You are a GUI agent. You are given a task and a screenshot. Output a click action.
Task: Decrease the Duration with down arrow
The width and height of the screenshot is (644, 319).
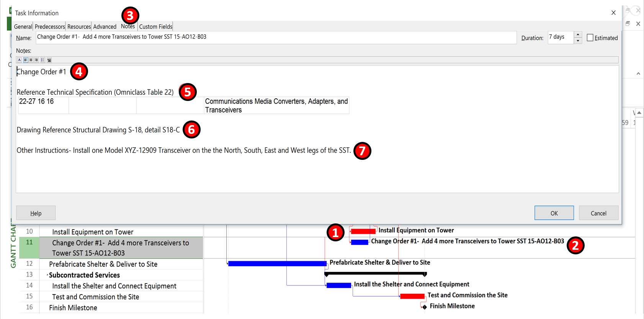578,41
